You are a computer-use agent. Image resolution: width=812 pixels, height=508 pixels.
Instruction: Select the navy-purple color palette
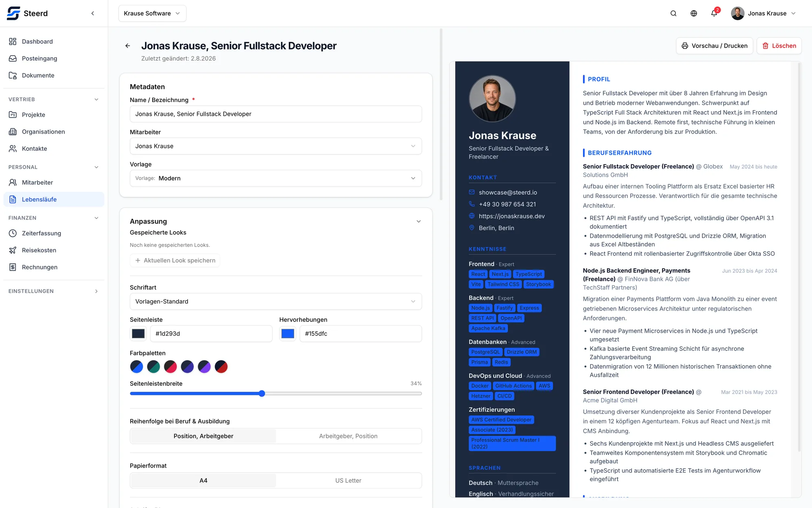[x=204, y=367]
